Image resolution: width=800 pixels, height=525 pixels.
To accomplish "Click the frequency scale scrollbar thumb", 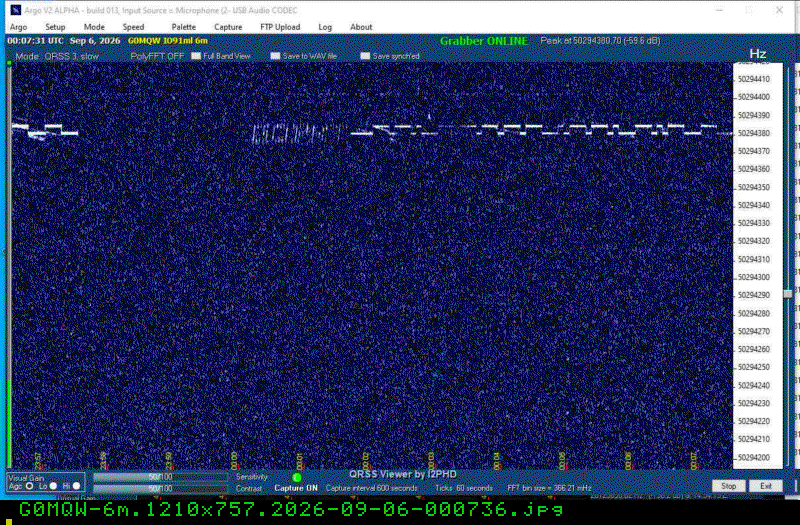I will click(x=788, y=294).
